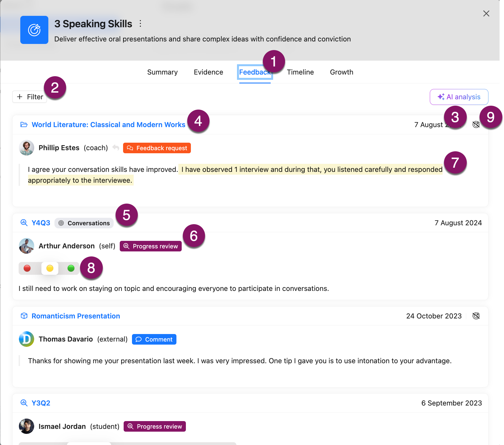The image size is (504, 445).
Task: Select the red rating dot
Action: pyautogui.click(x=27, y=268)
